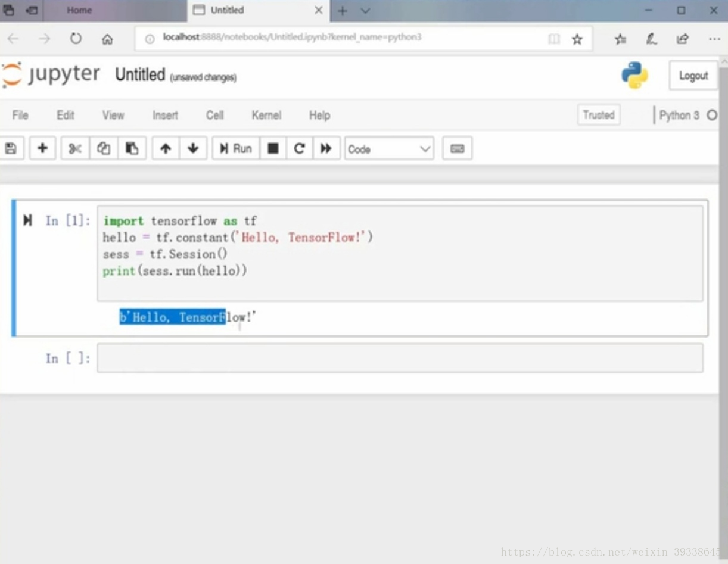Click the Logout button

point(693,76)
